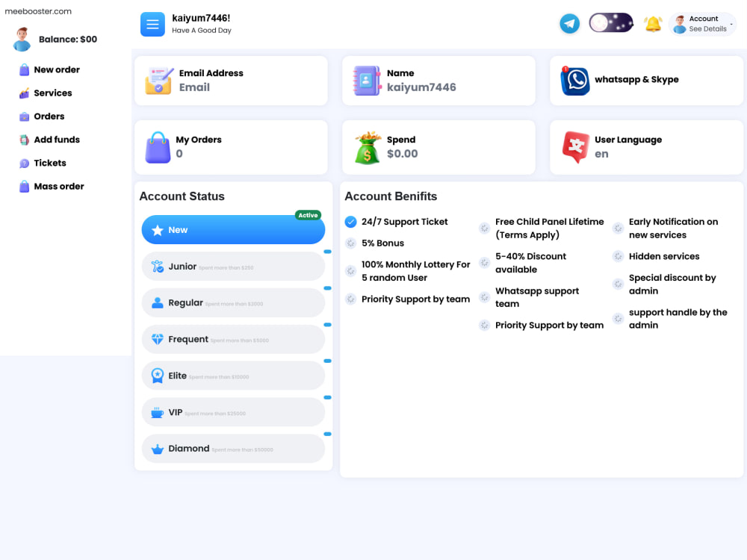Click the Add funds icon
This screenshot has width=747, height=560.
click(x=25, y=140)
